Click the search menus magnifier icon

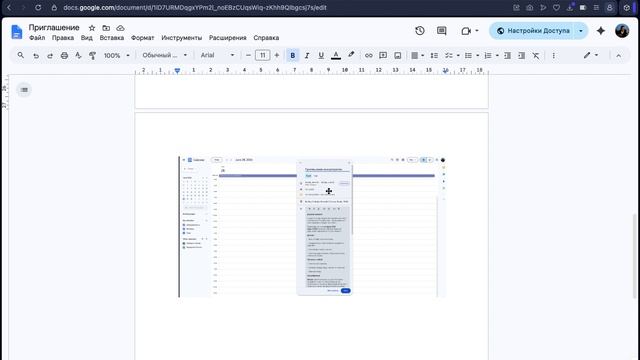coord(20,55)
